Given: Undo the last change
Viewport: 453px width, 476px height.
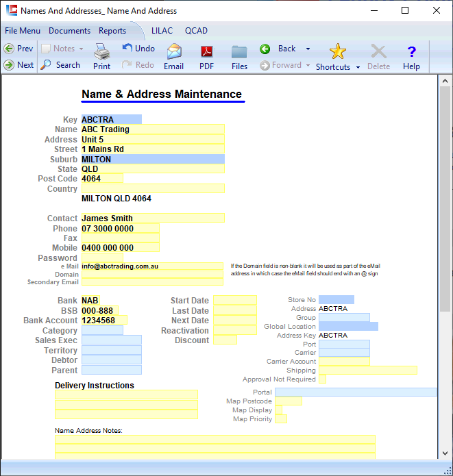Looking at the screenshot, I should point(138,48).
